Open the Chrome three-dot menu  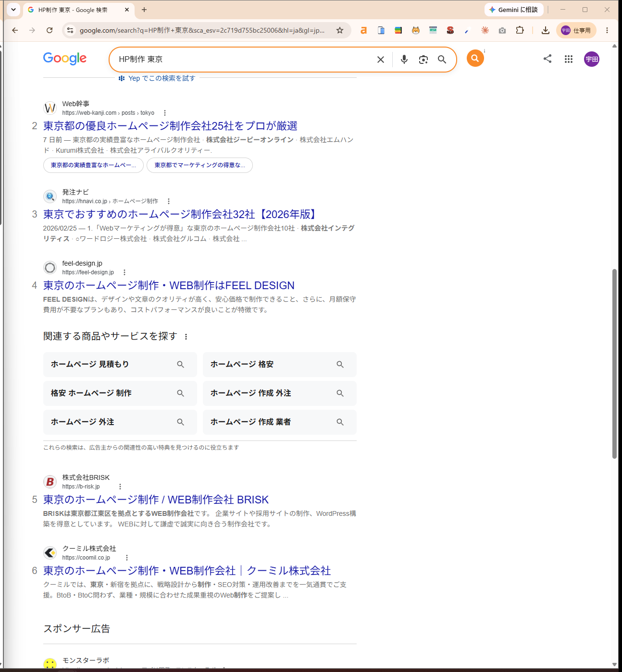[607, 30]
